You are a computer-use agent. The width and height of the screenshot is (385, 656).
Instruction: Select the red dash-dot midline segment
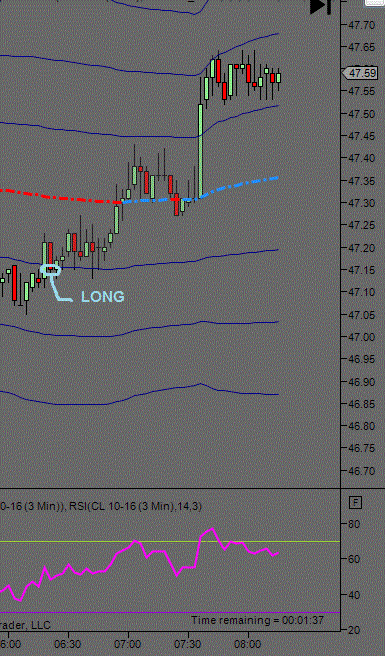click(x=61, y=197)
